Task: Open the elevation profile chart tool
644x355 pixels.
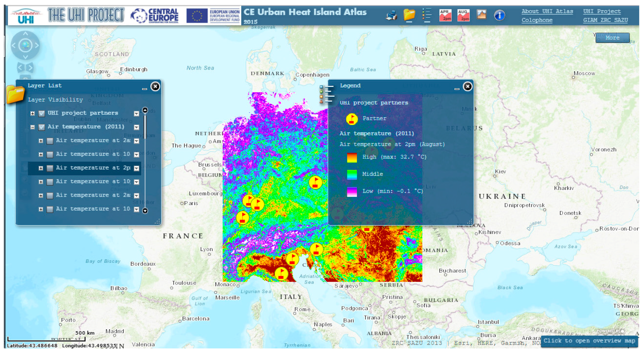Action: 482,14
